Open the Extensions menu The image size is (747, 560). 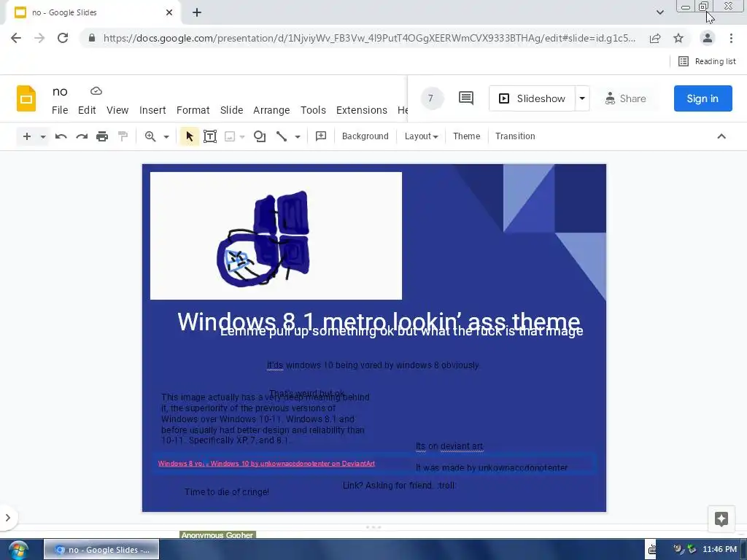[362, 110]
